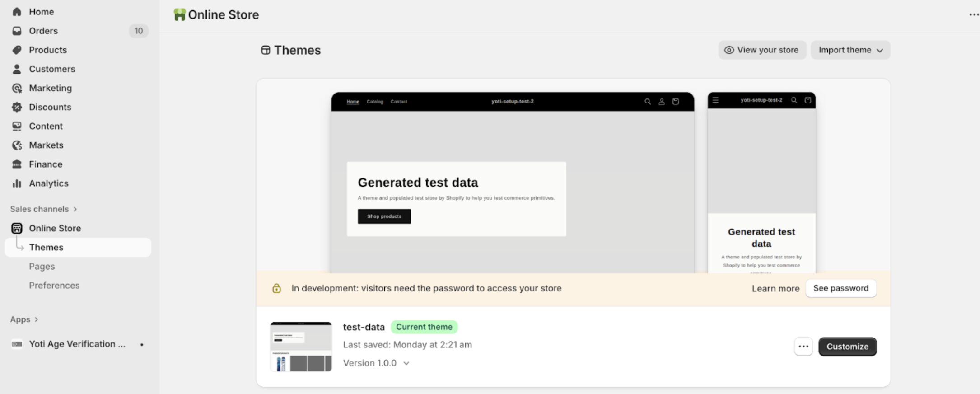Click the test-data theme thumbnail
The width and height of the screenshot is (980, 394).
tap(301, 347)
